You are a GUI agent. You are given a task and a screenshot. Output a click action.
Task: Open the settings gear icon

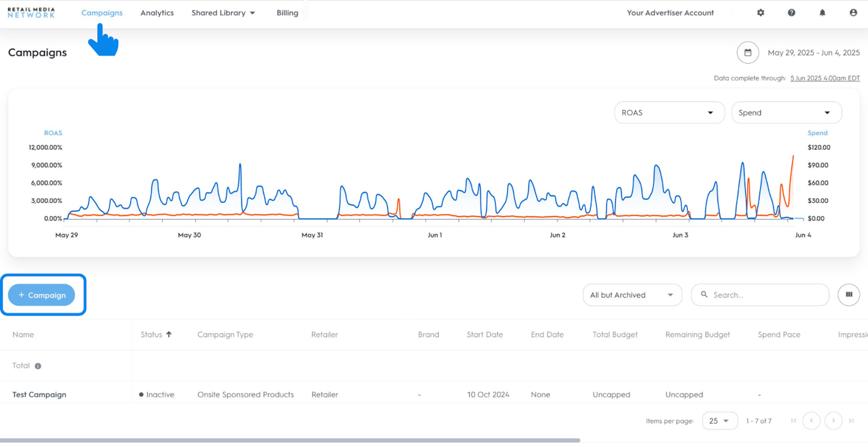(x=760, y=13)
